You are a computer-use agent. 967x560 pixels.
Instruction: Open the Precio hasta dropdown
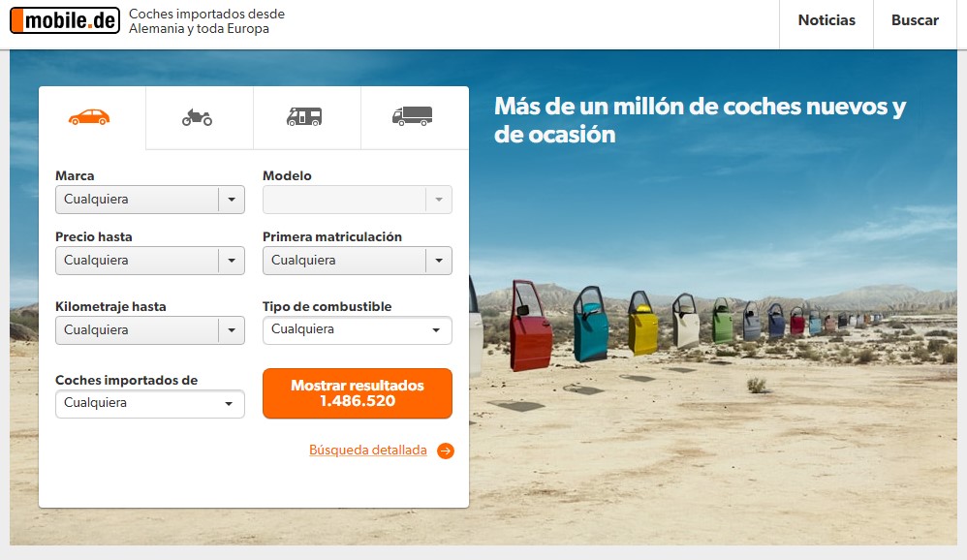tap(150, 261)
